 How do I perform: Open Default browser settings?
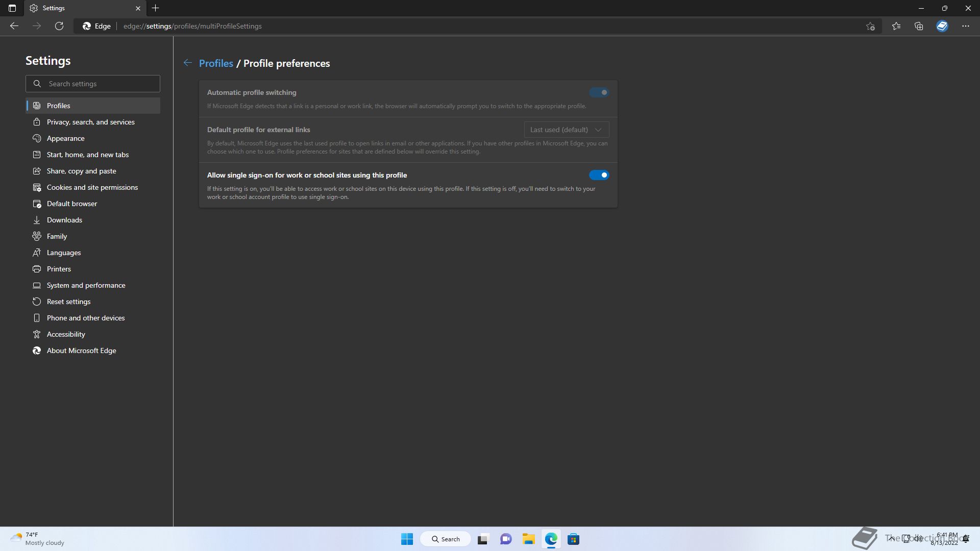93,204
